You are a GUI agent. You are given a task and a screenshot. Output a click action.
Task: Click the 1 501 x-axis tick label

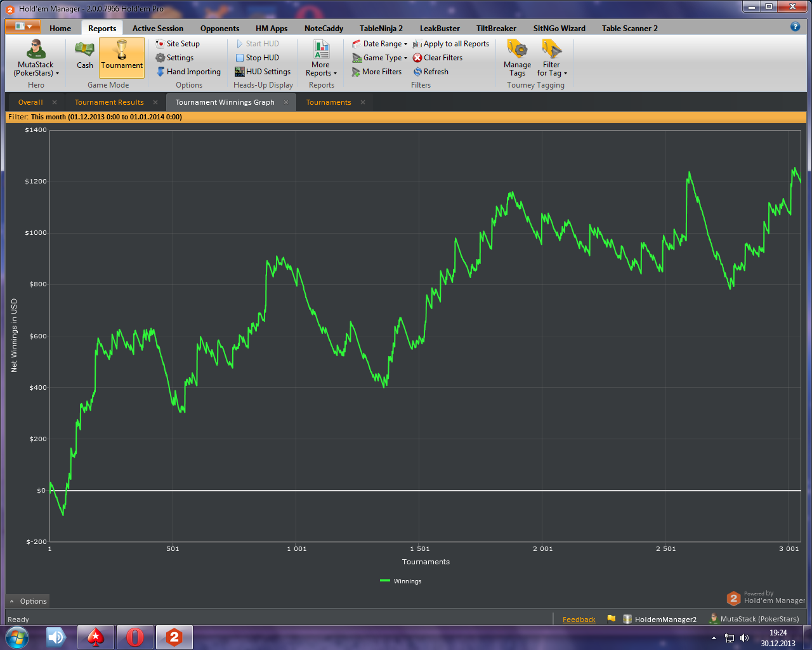click(420, 548)
